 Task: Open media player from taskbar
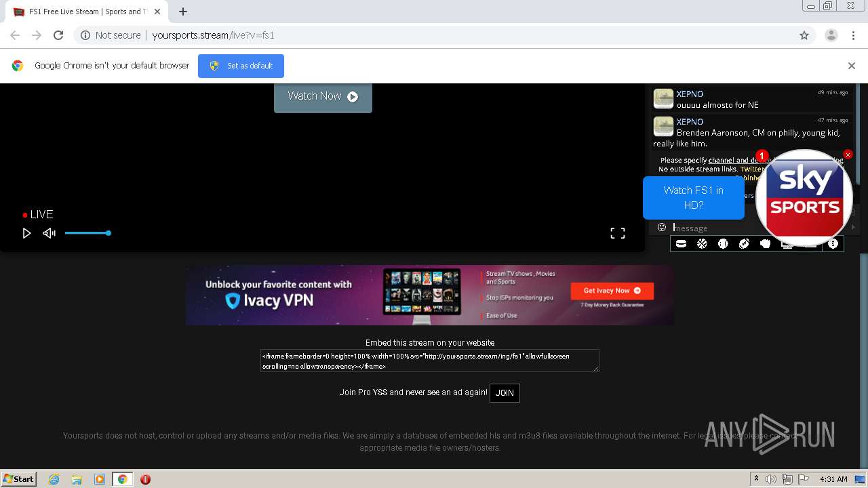[x=100, y=479]
